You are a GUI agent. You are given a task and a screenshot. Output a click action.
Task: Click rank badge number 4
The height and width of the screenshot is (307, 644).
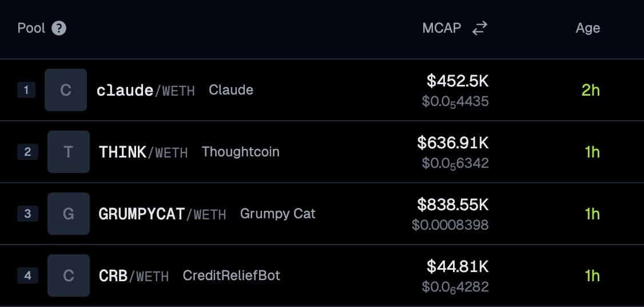[x=27, y=275]
